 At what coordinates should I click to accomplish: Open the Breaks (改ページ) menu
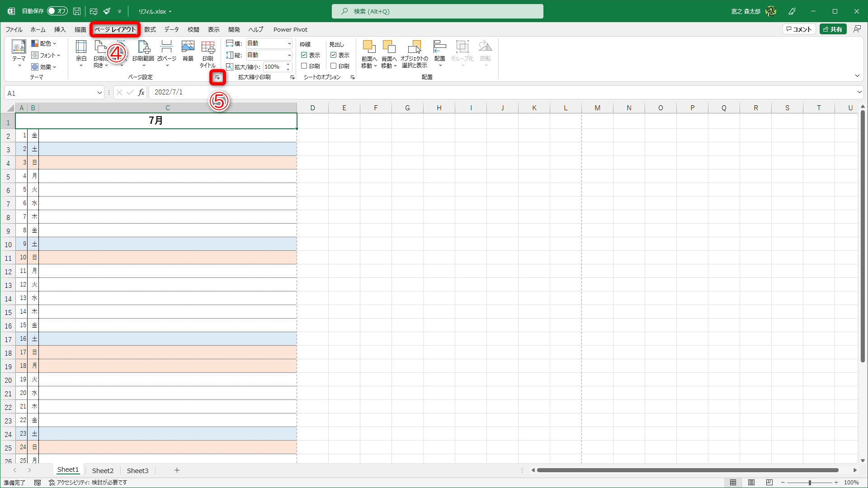166,53
